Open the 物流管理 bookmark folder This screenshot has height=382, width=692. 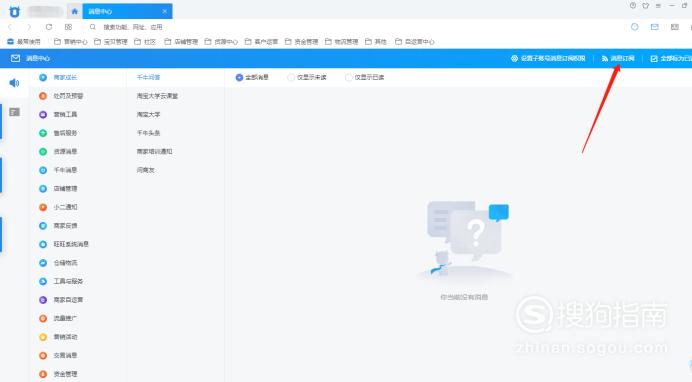pyautogui.click(x=342, y=41)
